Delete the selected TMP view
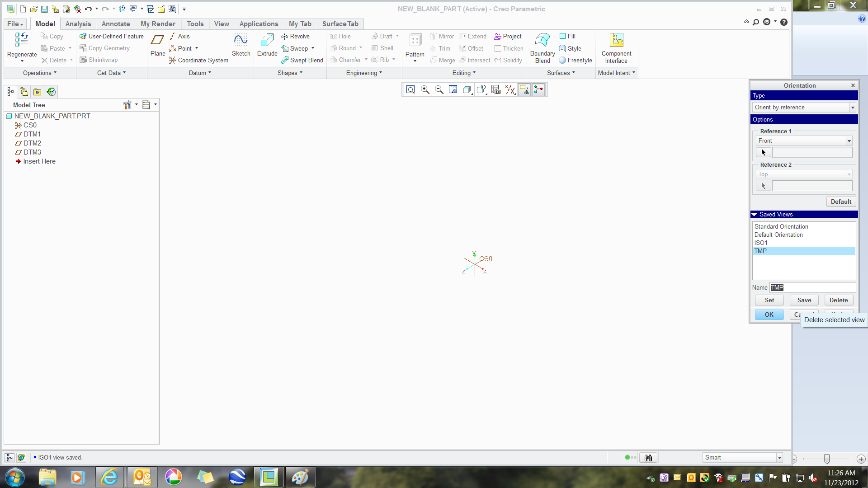The image size is (868, 488). pyautogui.click(x=839, y=300)
